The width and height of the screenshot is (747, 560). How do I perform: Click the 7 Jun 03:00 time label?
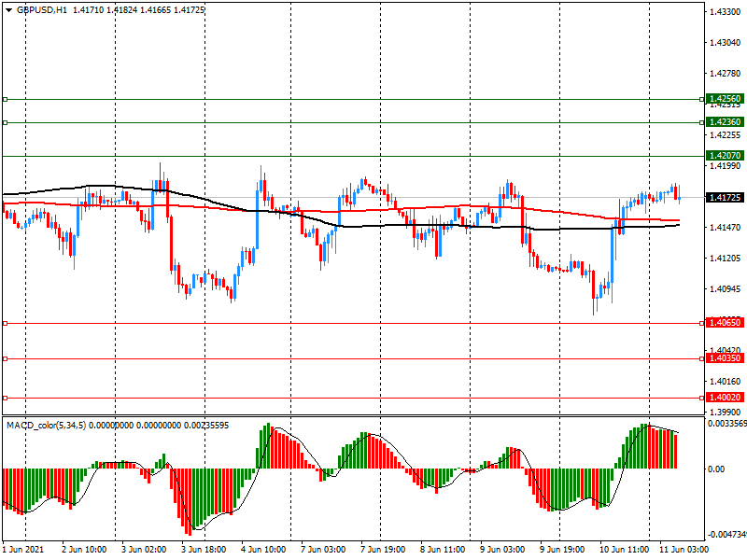[323, 550]
